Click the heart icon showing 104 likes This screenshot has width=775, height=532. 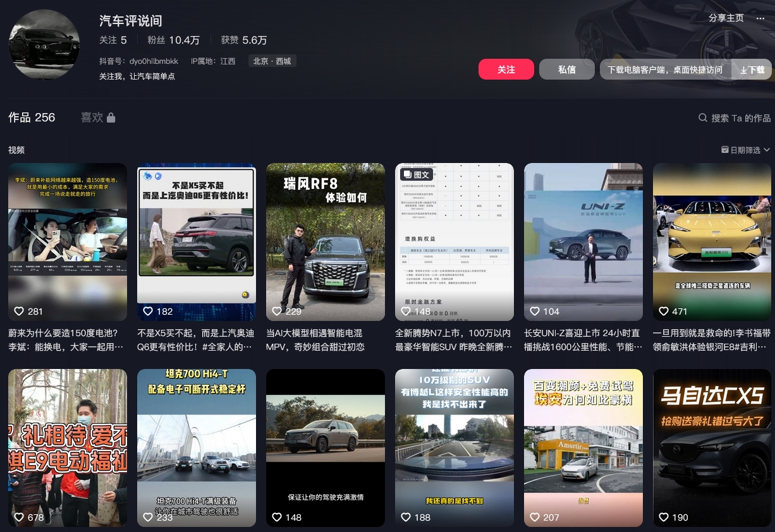pos(535,311)
